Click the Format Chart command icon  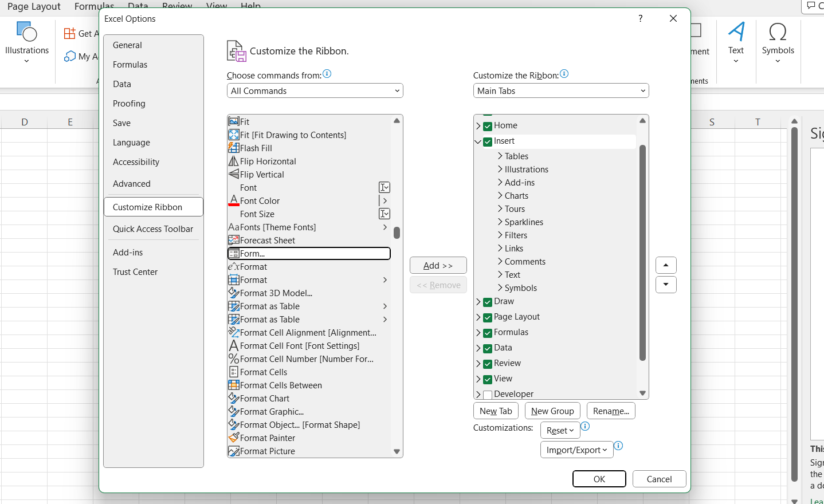[x=233, y=398]
